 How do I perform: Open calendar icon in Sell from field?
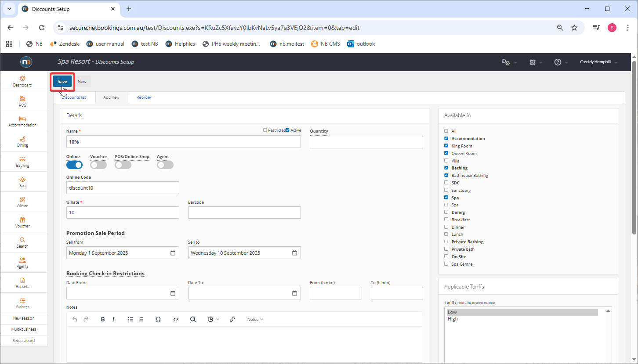pos(173,253)
